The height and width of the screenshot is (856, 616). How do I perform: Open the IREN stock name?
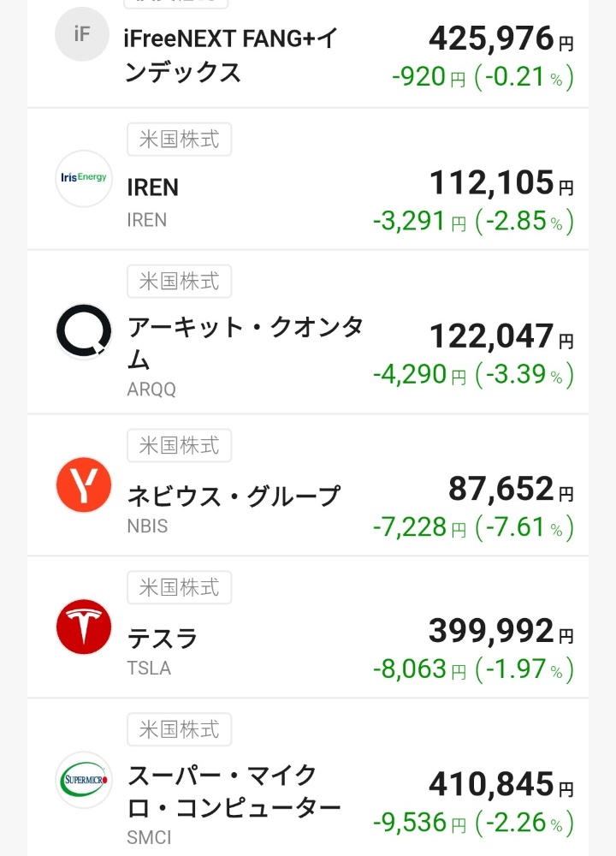[153, 187]
